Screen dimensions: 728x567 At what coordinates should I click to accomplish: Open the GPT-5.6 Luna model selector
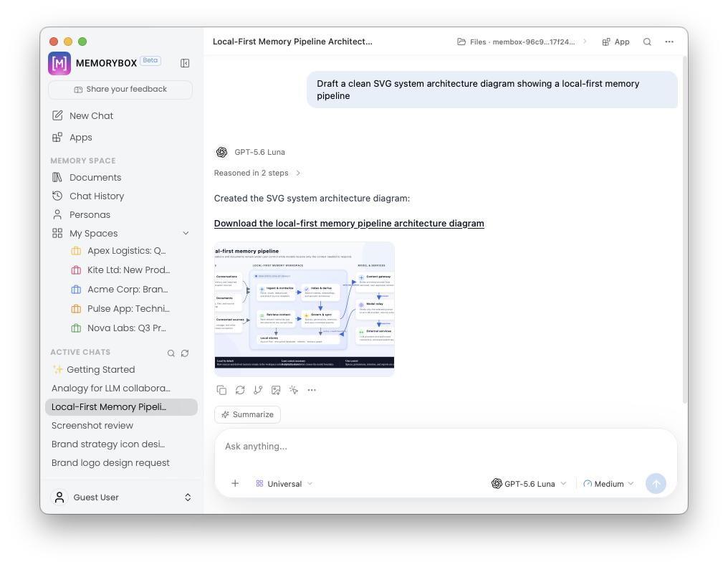coord(529,484)
